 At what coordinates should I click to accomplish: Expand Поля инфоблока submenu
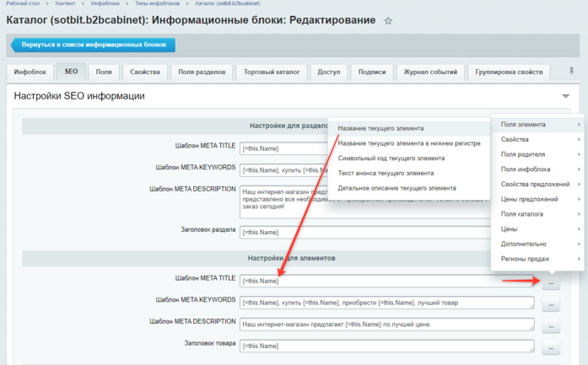(x=537, y=169)
